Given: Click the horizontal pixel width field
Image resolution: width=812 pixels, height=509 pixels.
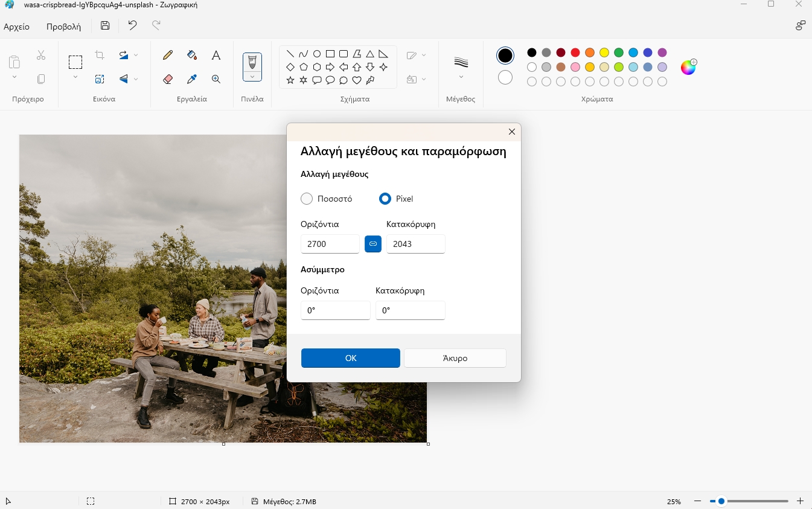Looking at the screenshot, I should [330, 244].
